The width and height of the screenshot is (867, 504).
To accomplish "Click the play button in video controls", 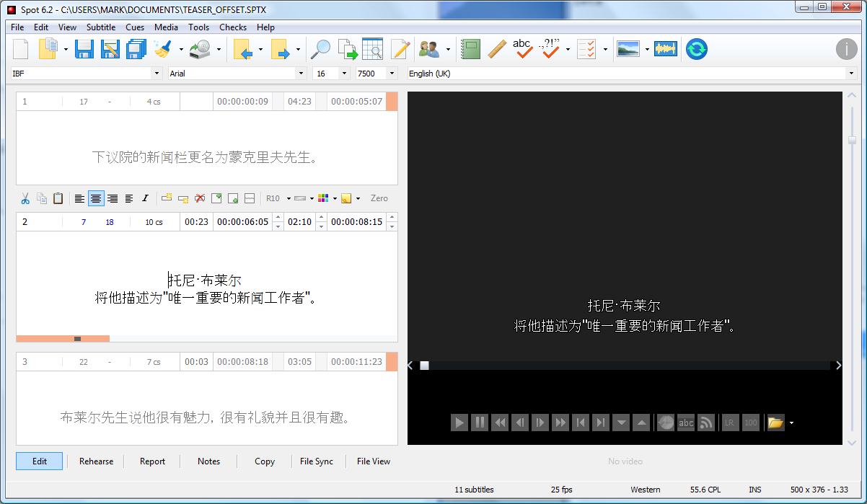I will click(459, 423).
